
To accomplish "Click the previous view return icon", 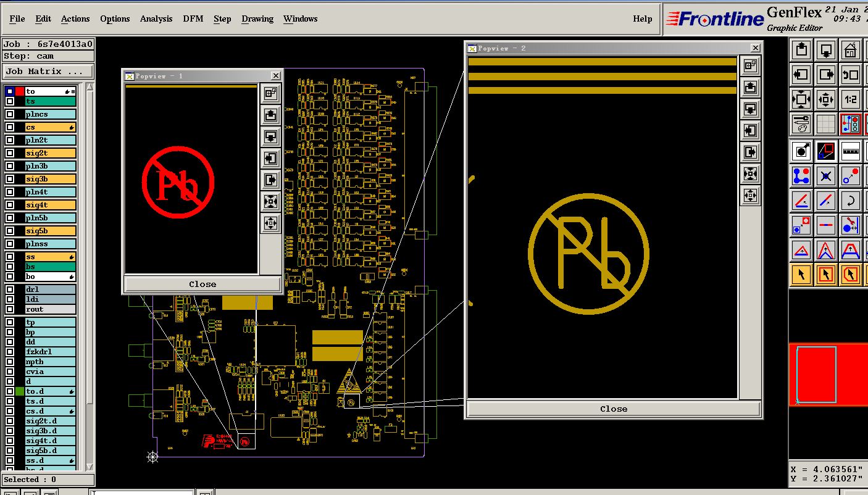I will point(851,74).
